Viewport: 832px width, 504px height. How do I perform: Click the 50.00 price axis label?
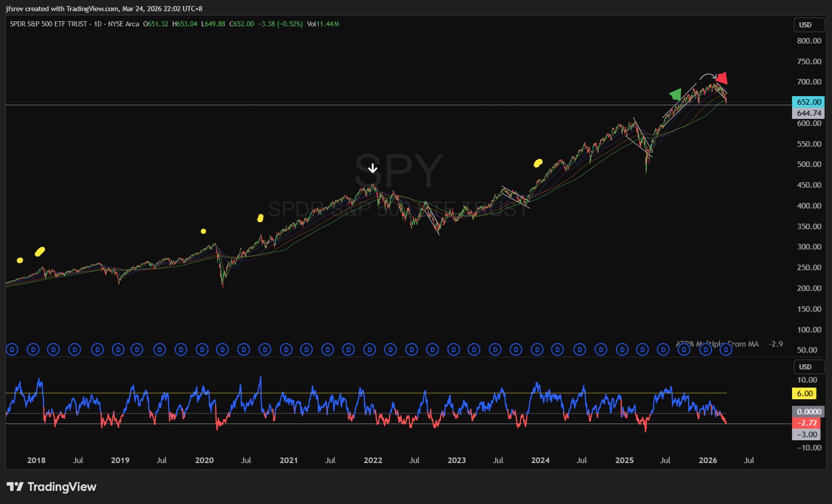[807, 350]
